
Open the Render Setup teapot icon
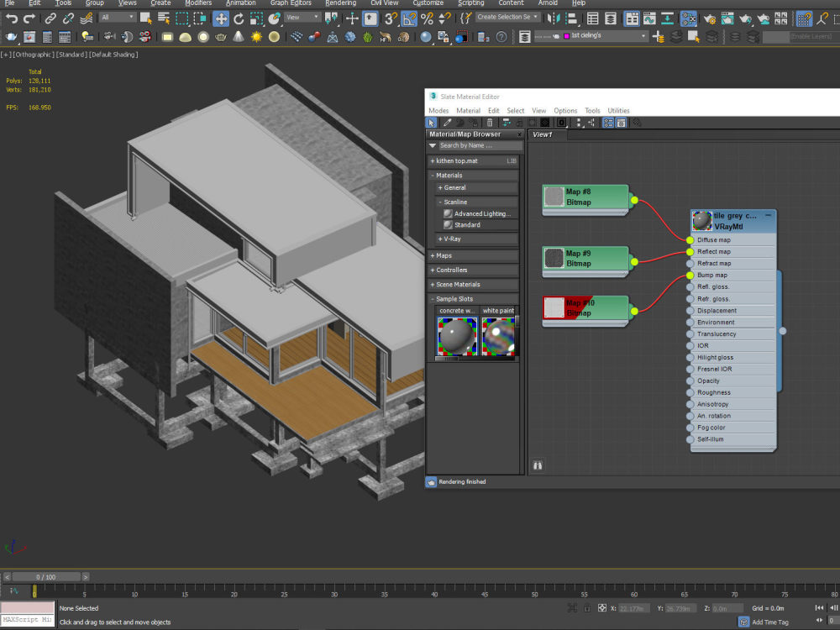[710, 20]
